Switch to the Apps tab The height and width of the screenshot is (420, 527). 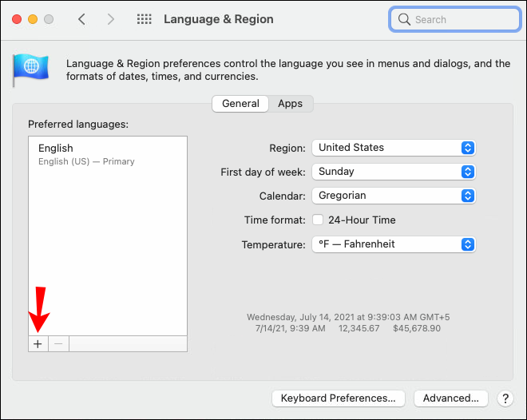point(290,104)
